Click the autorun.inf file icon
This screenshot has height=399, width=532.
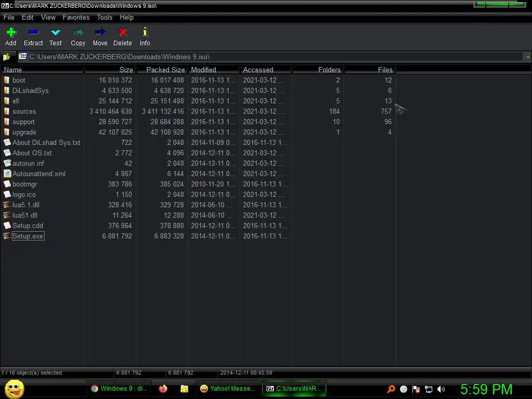pyautogui.click(x=7, y=163)
